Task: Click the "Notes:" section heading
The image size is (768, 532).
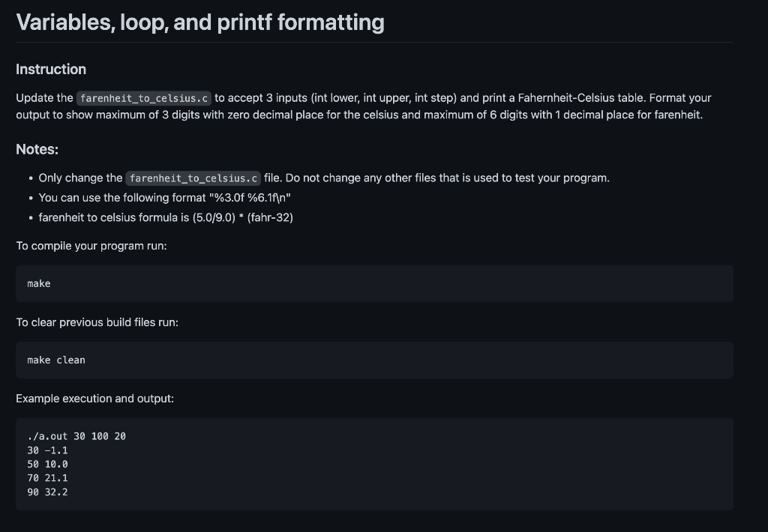Action: point(37,149)
